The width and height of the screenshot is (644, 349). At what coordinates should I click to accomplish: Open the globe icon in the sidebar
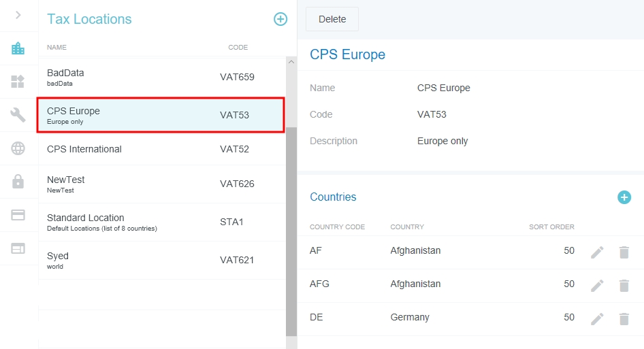point(18,148)
